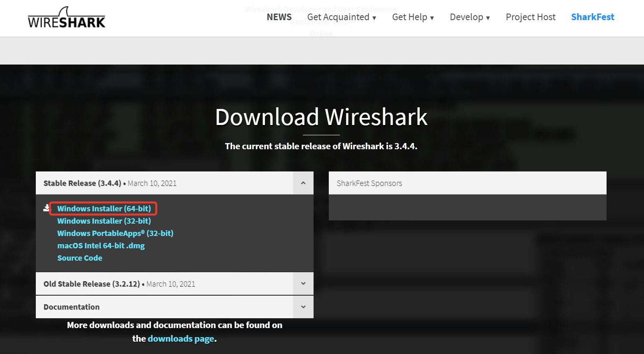Download Windows Installer (64-bit)

104,208
